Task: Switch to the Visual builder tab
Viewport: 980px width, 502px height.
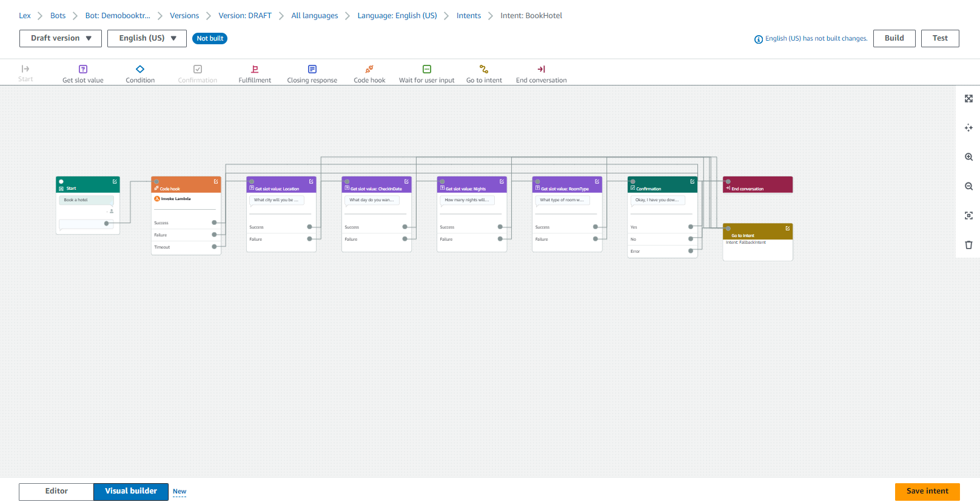Action: click(x=131, y=492)
